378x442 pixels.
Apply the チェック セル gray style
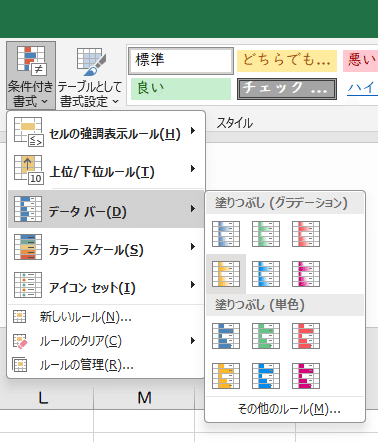[287, 89]
